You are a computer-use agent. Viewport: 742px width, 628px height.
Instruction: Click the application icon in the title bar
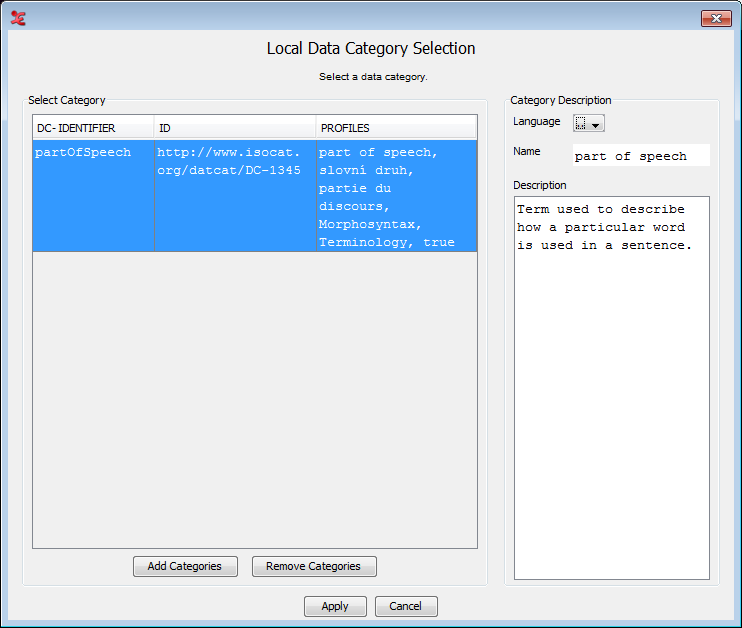pos(18,17)
